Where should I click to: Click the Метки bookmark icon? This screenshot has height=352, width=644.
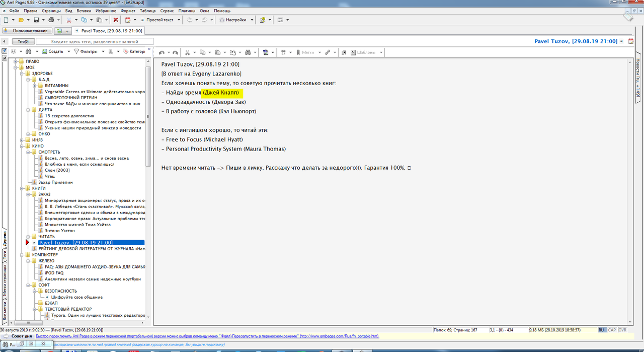305,52
